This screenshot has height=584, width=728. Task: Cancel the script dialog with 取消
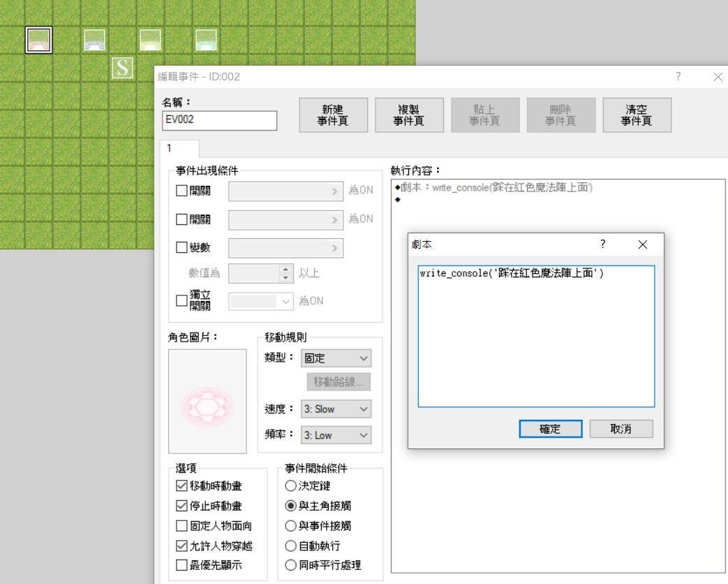(621, 429)
